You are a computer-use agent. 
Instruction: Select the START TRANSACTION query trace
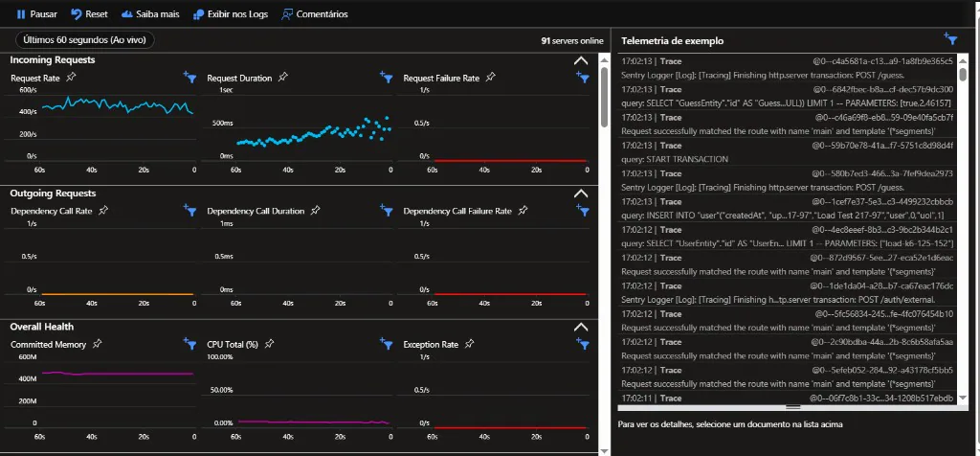pos(787,152)
